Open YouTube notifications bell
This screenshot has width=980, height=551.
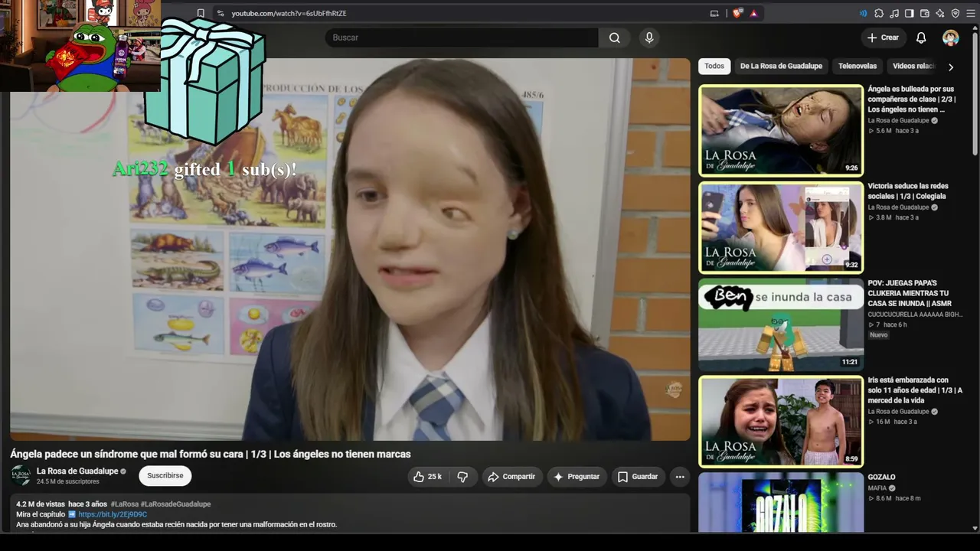point(921,37)
